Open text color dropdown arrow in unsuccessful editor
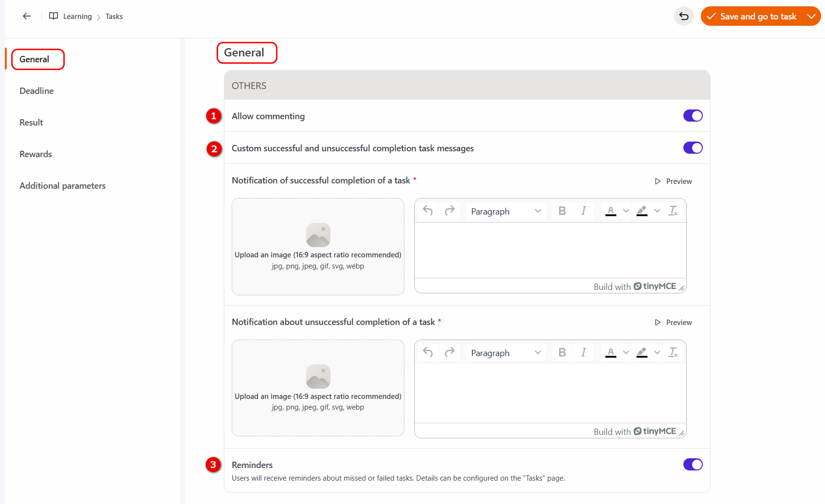 (626, 352)
